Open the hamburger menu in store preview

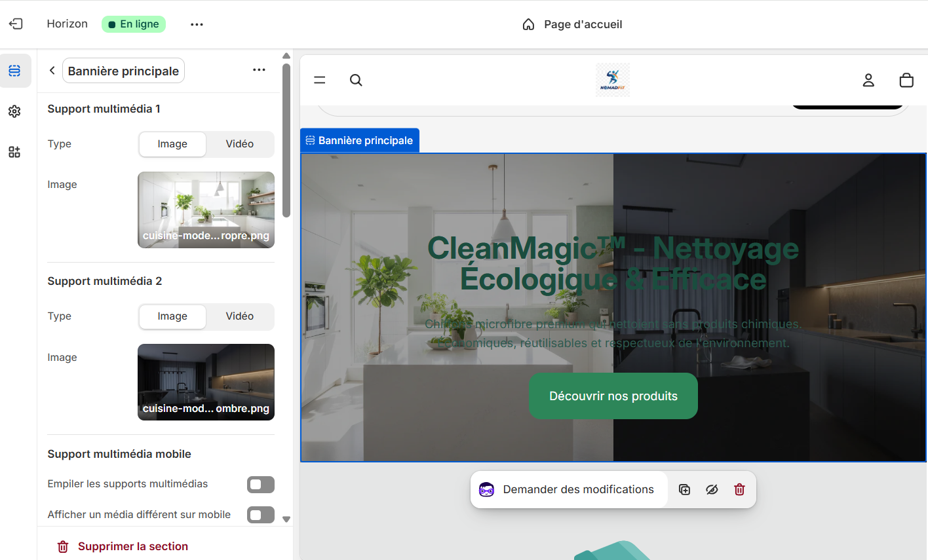(320, 80)
